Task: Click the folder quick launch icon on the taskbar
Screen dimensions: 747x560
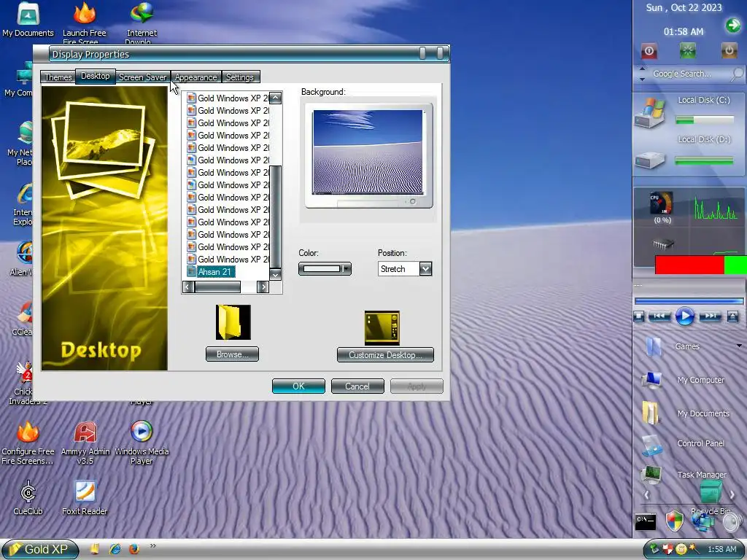Action: point(95,549)
